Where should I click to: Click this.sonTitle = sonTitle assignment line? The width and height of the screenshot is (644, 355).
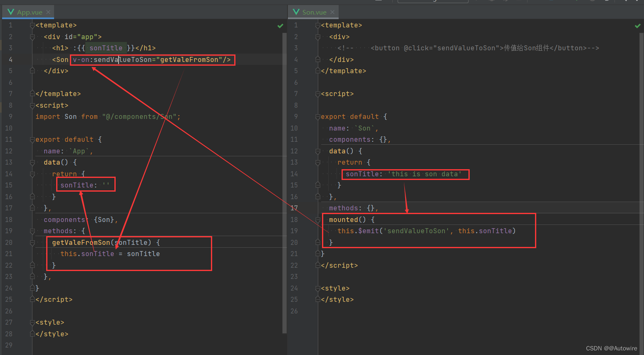tap(110, 254)
